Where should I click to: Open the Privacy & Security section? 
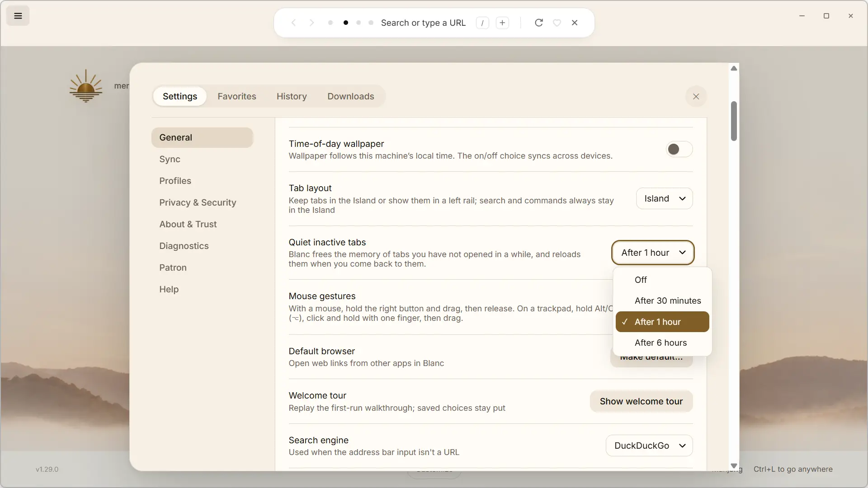pyautogui.click(x=198, y=202)
